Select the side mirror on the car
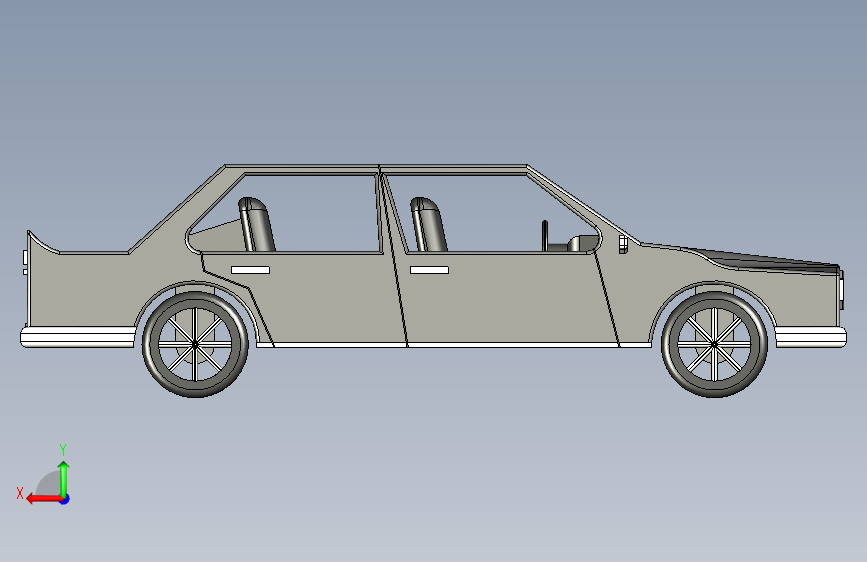This screenshot has width=867, height=562. click(623, 244)
